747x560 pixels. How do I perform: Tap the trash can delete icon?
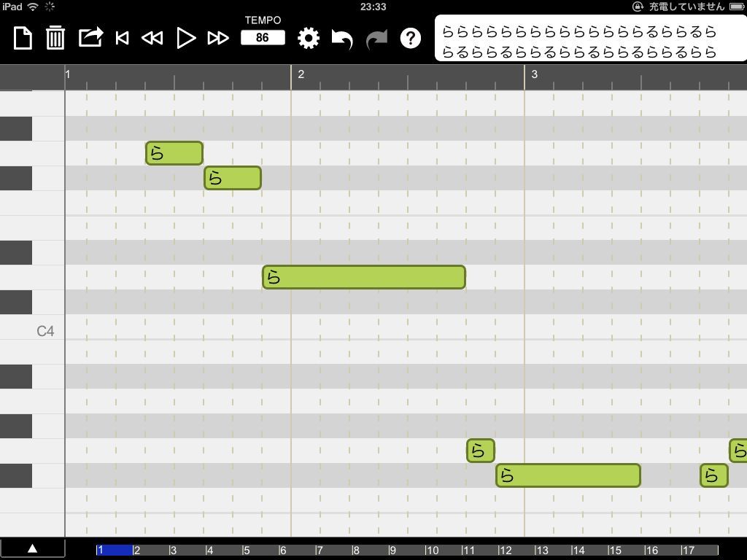tap(55, 38)
